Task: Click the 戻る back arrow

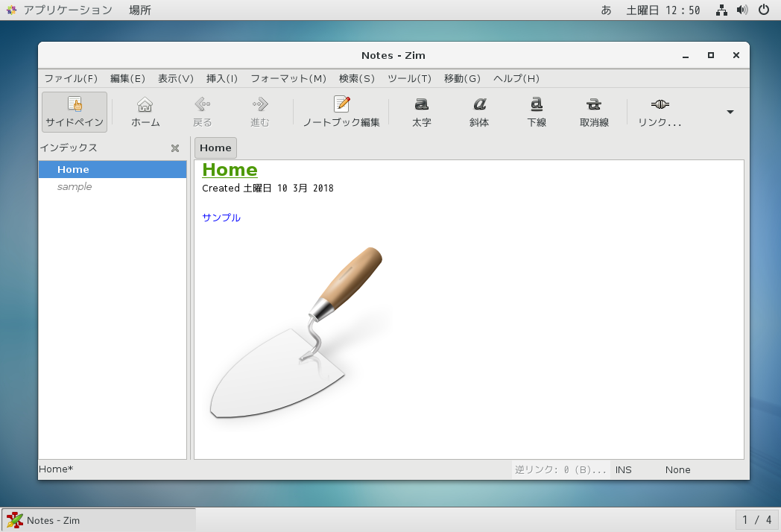Action: coord(202,112)
